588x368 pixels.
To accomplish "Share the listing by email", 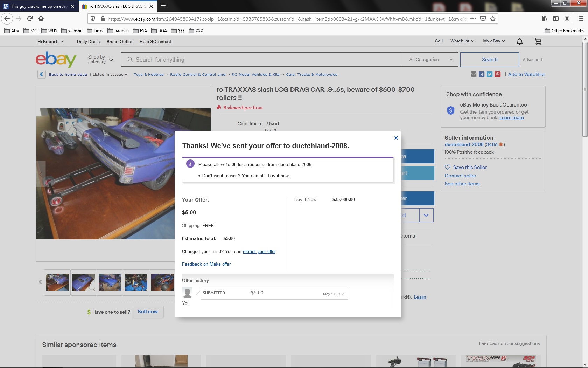I will coord(474,74).
